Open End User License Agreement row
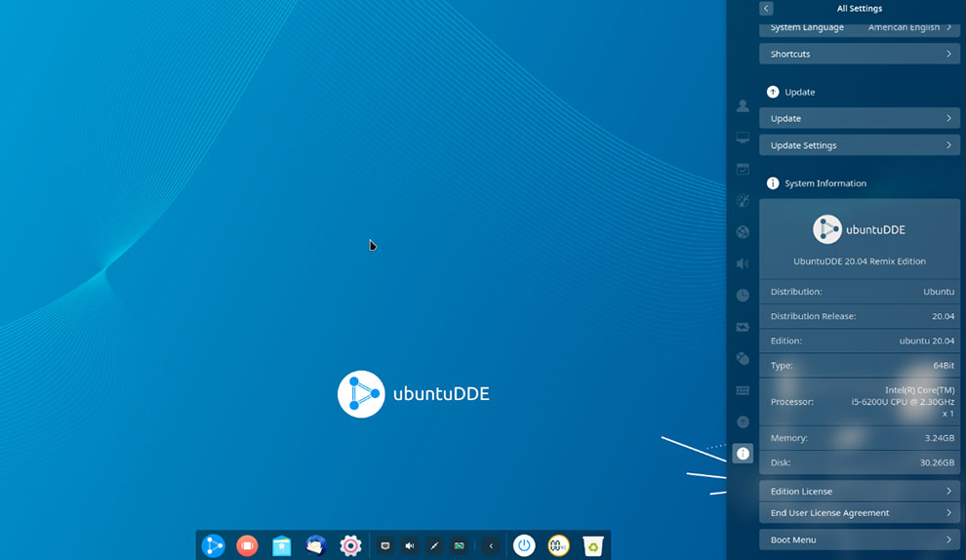 (x=860, y=512)
